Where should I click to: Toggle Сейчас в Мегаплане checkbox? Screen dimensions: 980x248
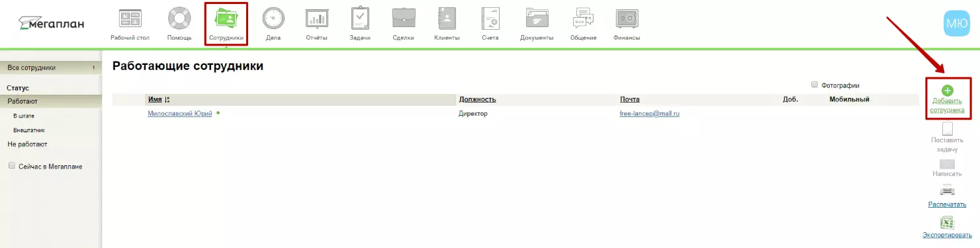coord(11,166)
